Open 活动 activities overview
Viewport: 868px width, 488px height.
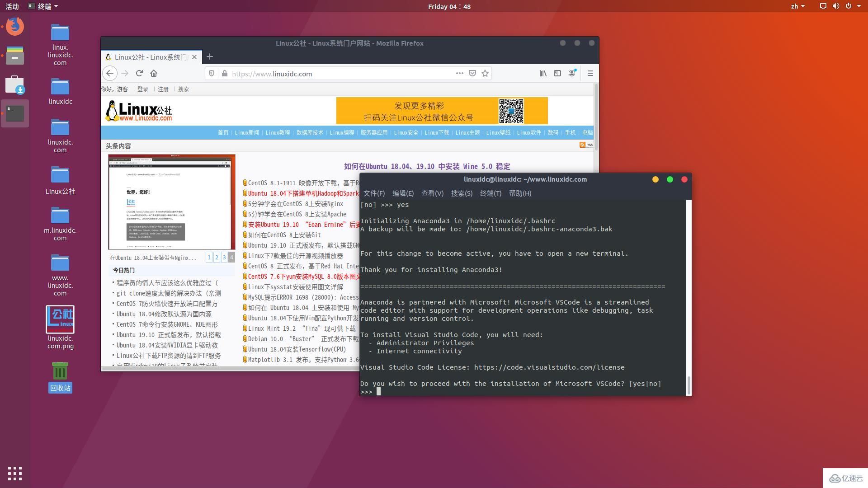click(12, 6)
